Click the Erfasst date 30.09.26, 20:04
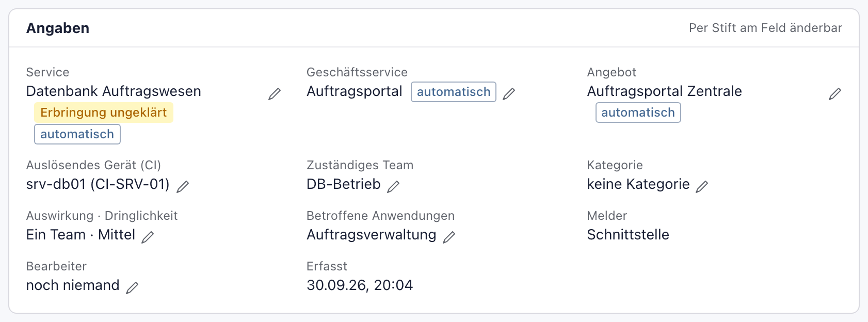Image resolution: width=868 pixels, height=322 pixels. [x=360, y=285]
